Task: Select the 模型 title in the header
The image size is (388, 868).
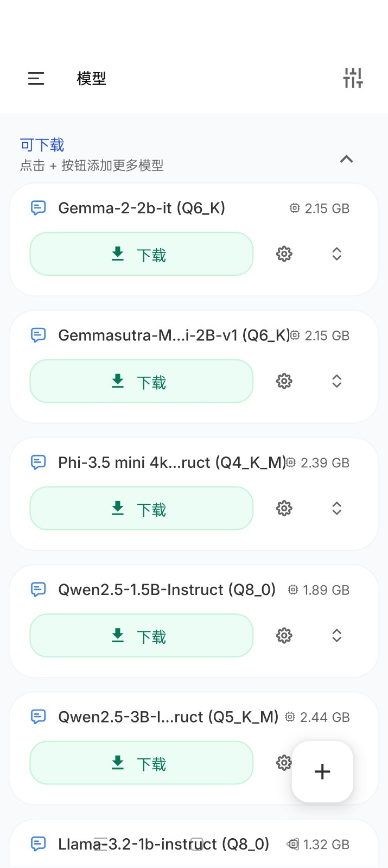Action: [91, 79]
